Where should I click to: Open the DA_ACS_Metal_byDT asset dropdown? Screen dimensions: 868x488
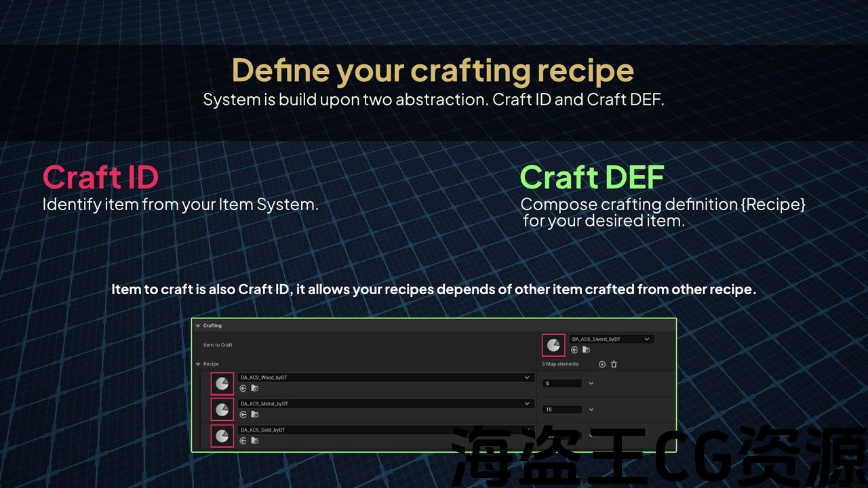(527, 404)
